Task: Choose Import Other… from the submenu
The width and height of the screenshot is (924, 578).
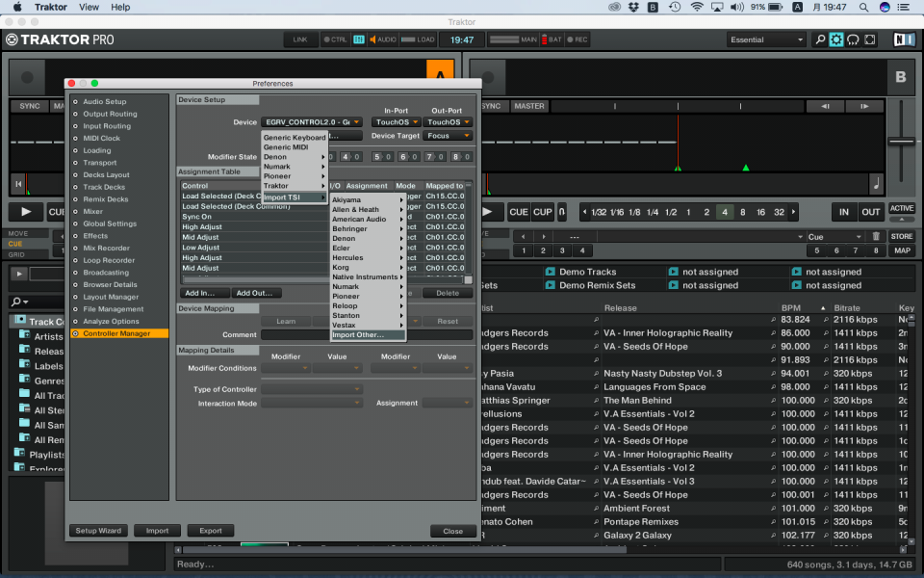Action: [x=368, y=334]
